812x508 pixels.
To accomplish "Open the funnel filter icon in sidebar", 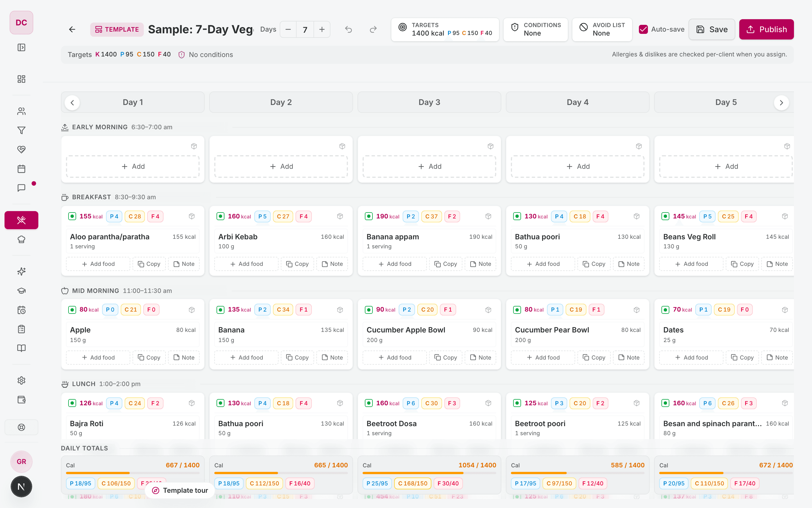I will [21, 130].
